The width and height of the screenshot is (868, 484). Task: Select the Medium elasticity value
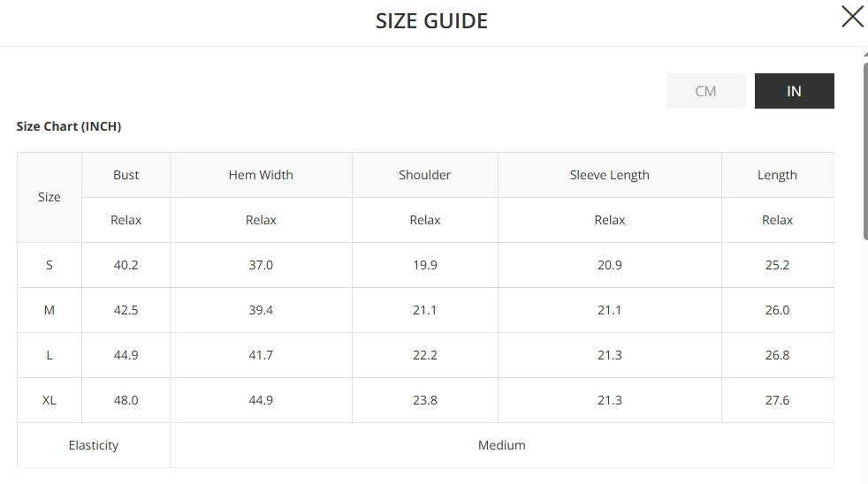(501, 445)
